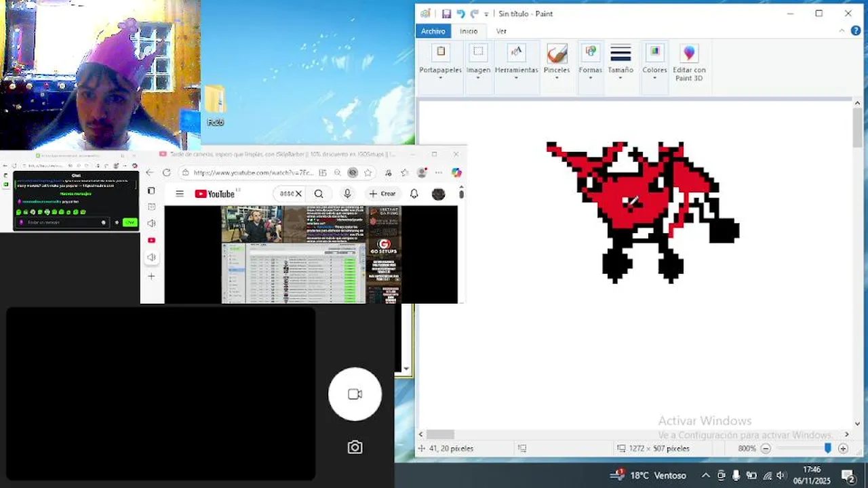
Task: Click the red pixel-art drawing on the canvas
Action: [x=642, y=211]
